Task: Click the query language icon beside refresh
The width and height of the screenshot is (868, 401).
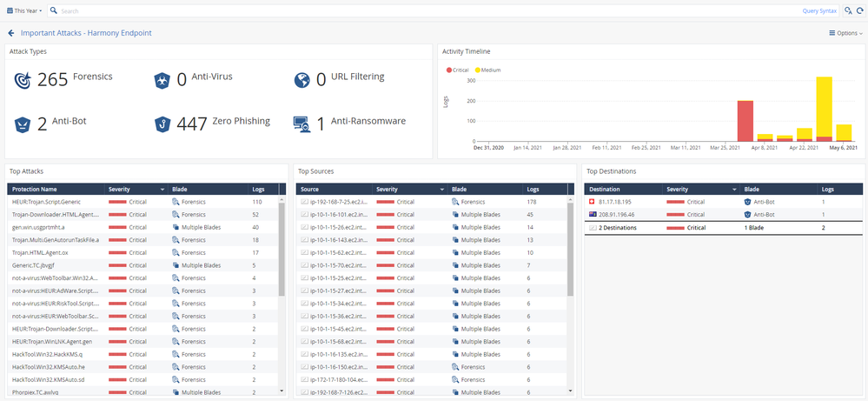Action: pos(848,10)
